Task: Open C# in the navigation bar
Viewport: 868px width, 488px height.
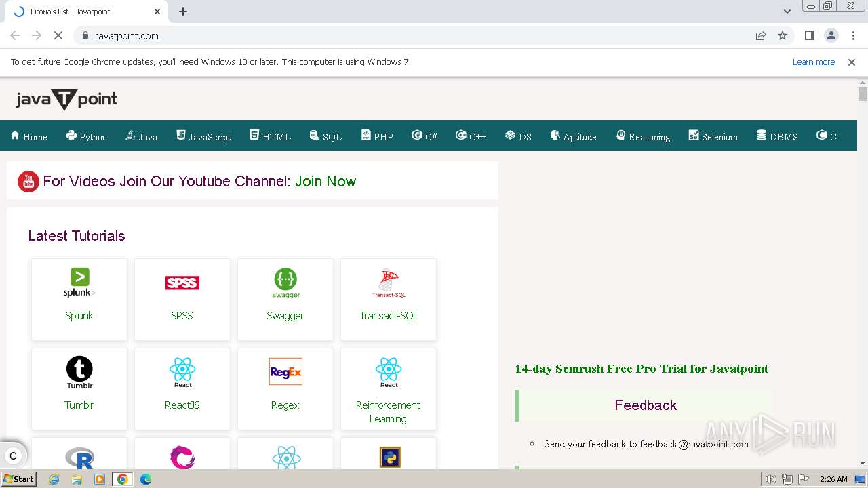Action: point(425,136)
